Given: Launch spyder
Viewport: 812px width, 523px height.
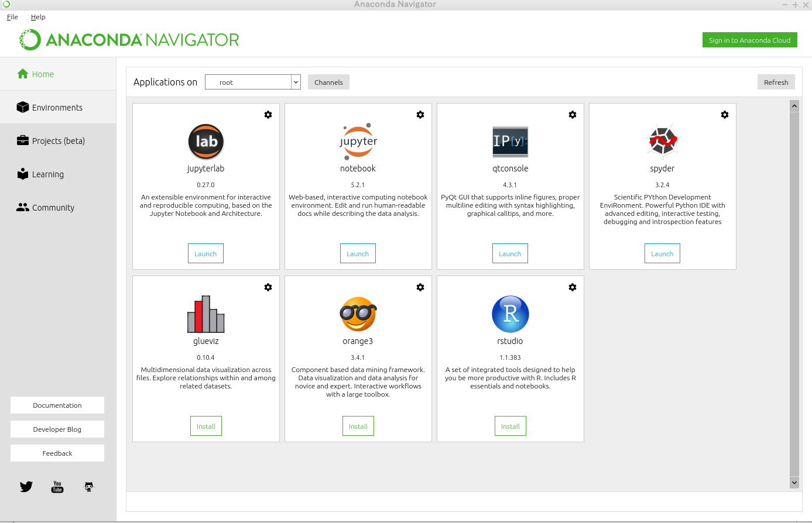Looking at the screenshot, I should 662,253.
